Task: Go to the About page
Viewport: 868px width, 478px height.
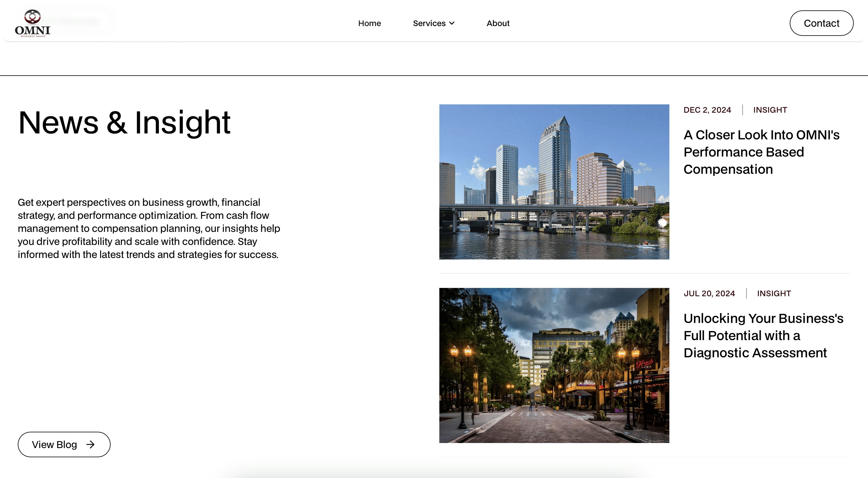Action: coord(498,23)
